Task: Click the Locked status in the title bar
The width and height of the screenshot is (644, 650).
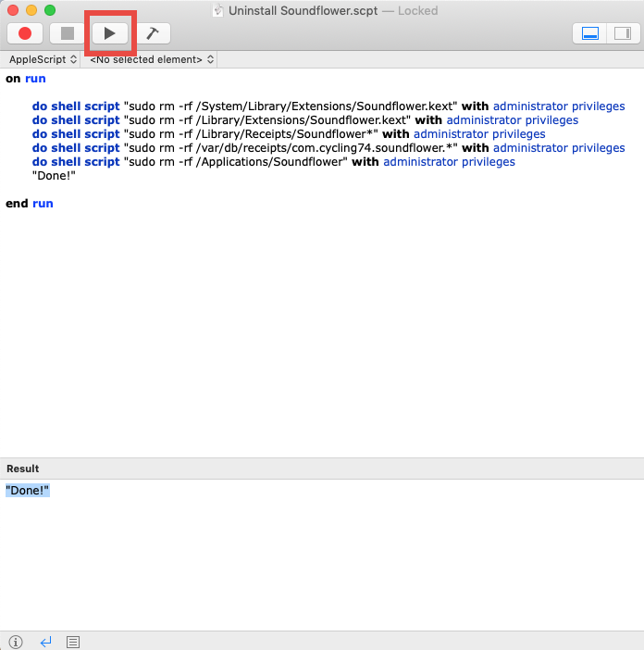Action: pyautogui.click(x=417, y=10)
